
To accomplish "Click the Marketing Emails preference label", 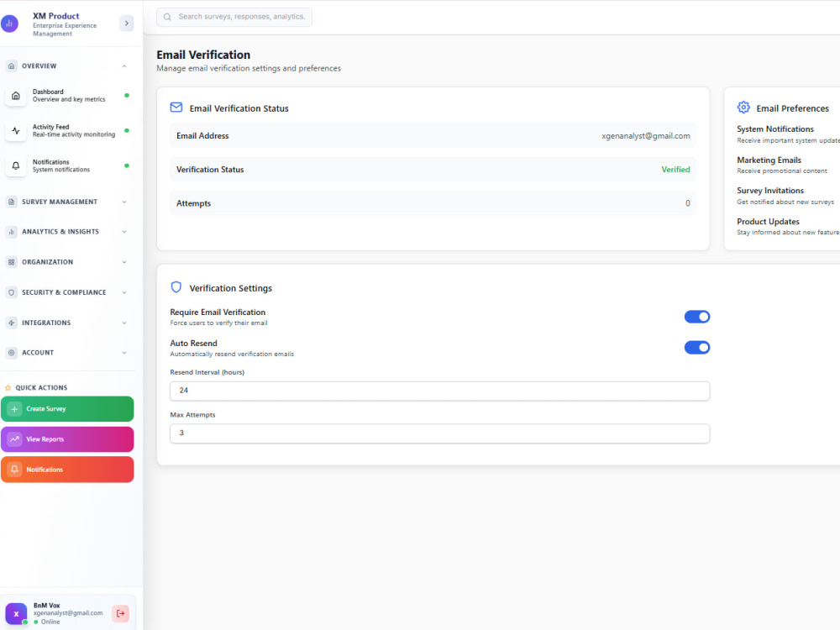I will pyautogui.click(x=769, y=160).
